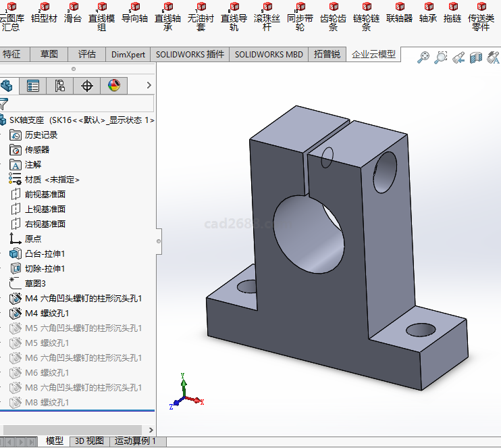Open the DisplayManager color ball icon
This screenshot has height=448, width=501.
click(113, 86)
